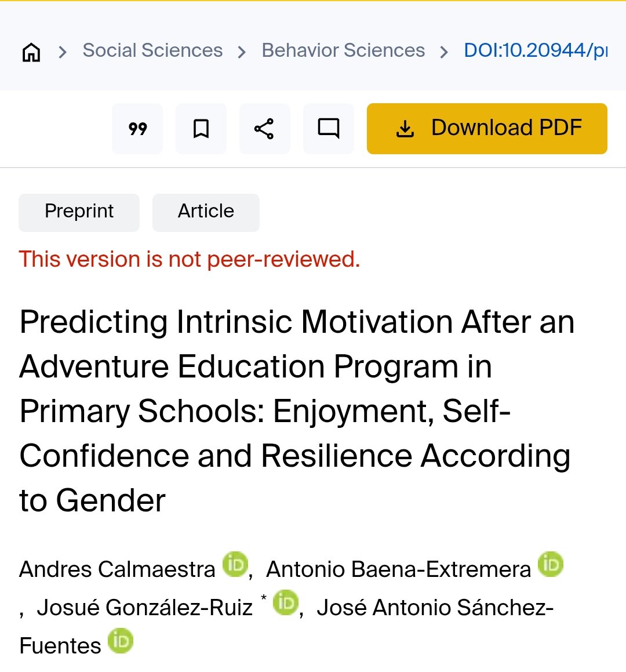Open author Andres Calmaestra's name
Screen dimensions: 626x672
pyautogui.click(x=117, y=569)
